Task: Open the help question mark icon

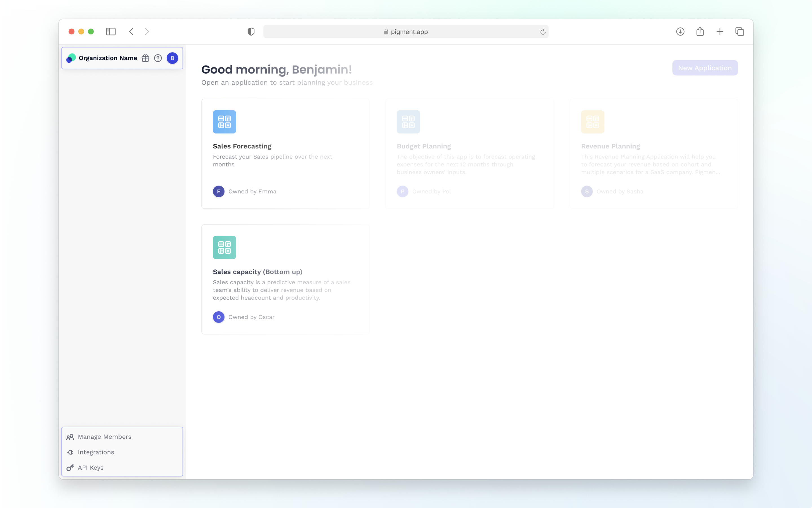Action: pos(158,58)
